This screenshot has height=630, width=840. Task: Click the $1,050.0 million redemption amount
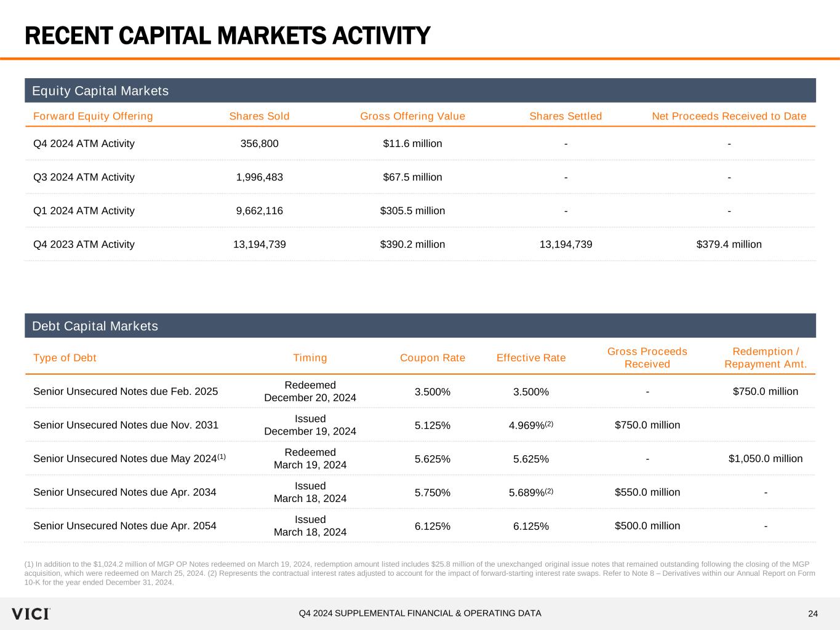click(x=766, y=458)
